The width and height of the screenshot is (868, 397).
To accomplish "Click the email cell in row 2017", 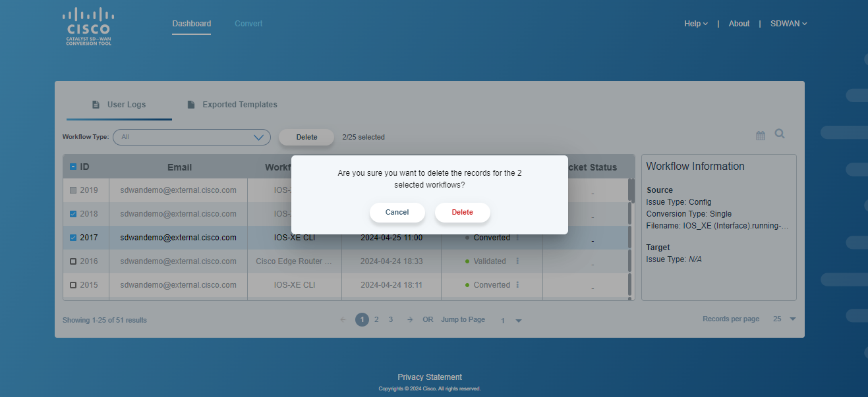I will click(178, 238).
